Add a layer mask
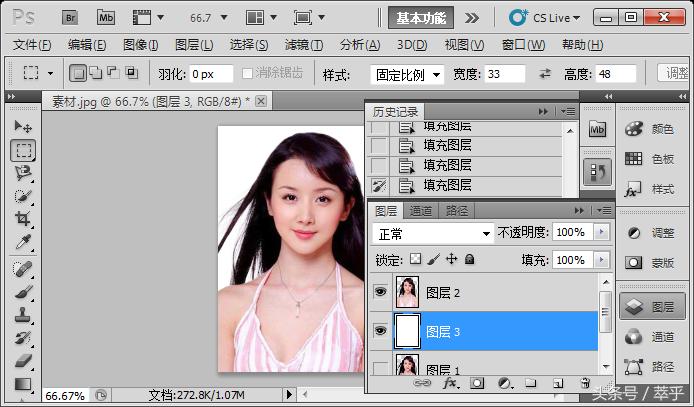Screen dimensions: 694x407 click(477, 383)
